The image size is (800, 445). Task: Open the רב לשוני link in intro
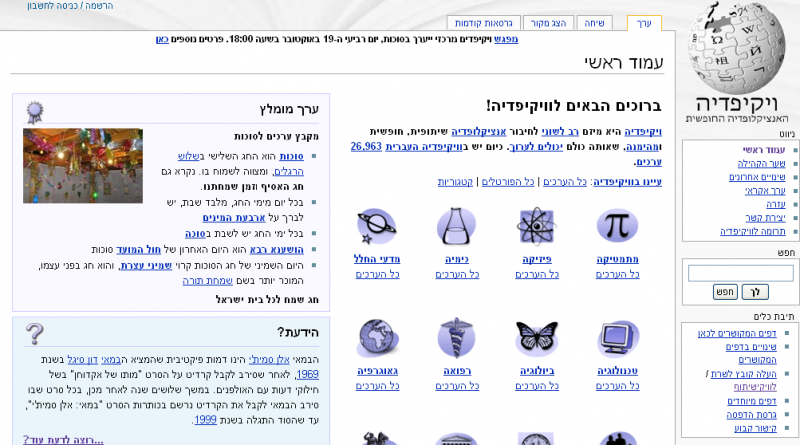[560, 132]
